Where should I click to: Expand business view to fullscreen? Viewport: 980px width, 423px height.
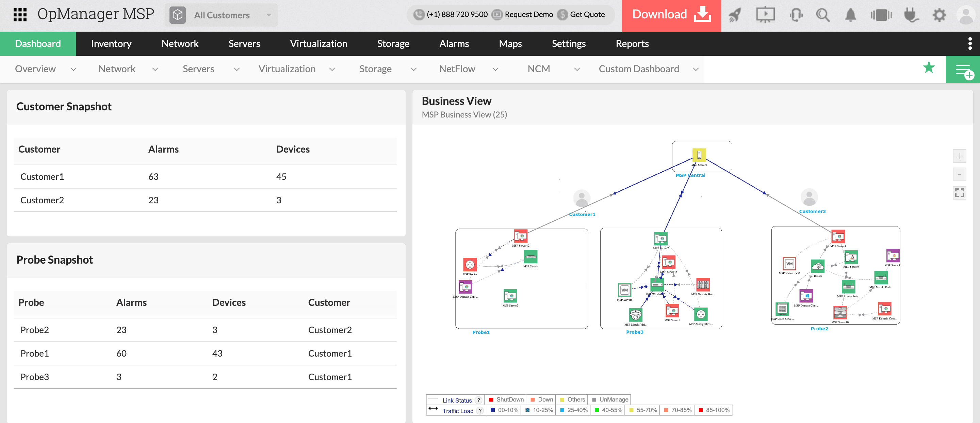(x=960, y=193)
